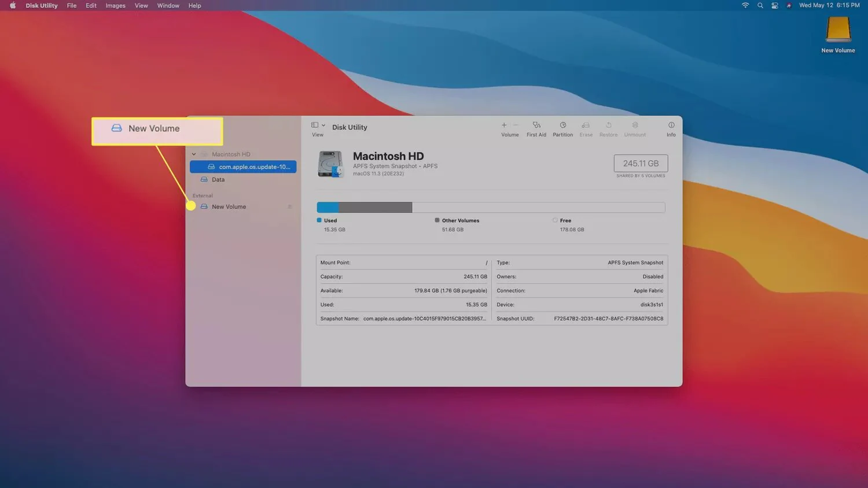Image resolution: width=868 pixels, height=488 pixels.
Task: Click the 'Disk Utility' window title text
Action: pos(350,127)
